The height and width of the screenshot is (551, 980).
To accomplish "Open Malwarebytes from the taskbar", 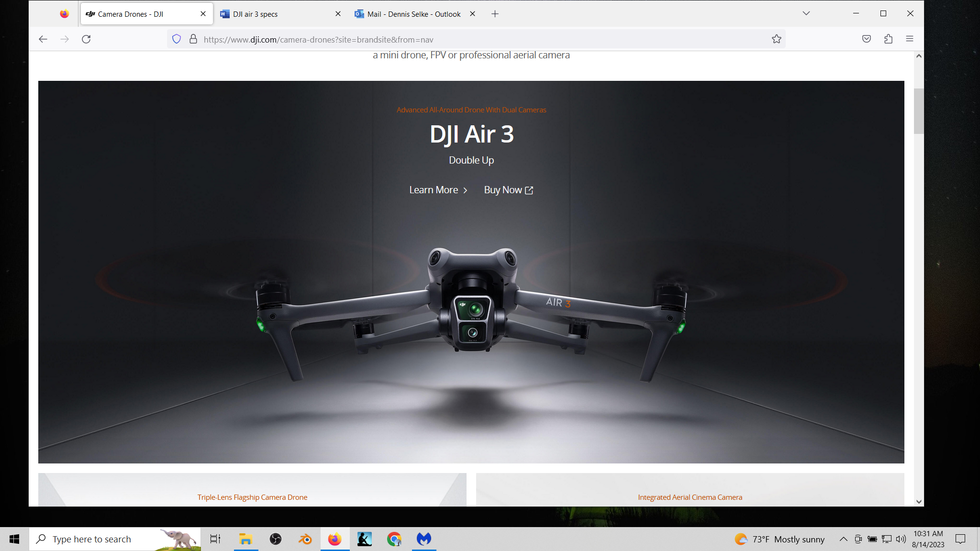I will pyautogui.click(x=423, y=539).
